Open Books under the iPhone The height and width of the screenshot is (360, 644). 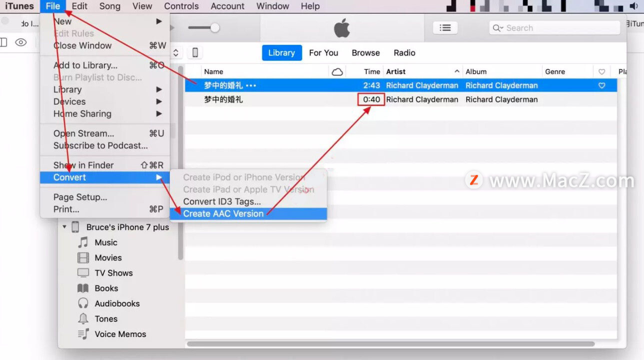pos(106,288)
